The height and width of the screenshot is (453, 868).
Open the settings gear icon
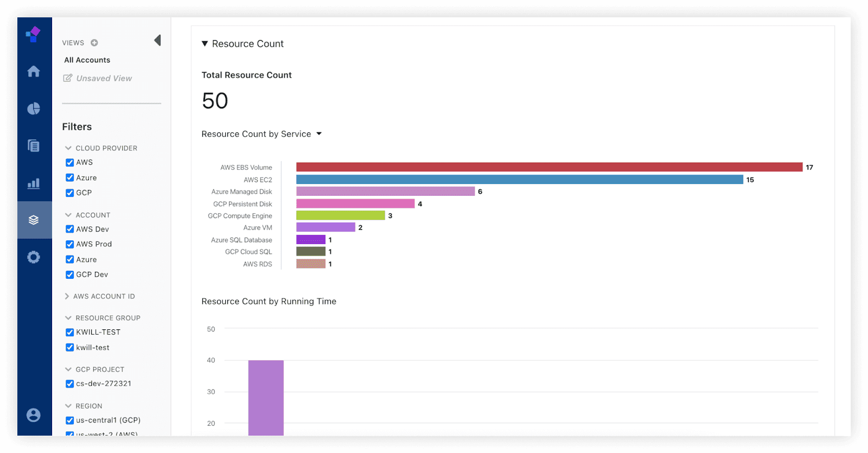pyautogui.click(x=34, y=257)
